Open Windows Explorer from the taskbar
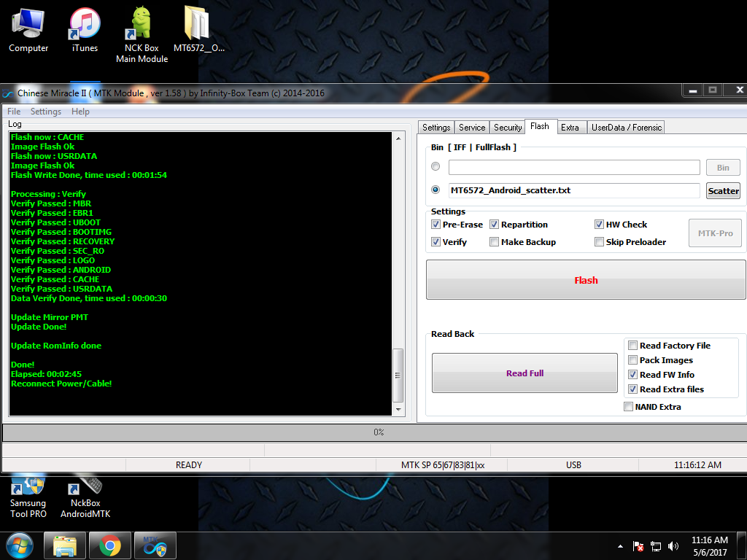Screen dimensions: 747x560 click(x=65, y=545)
